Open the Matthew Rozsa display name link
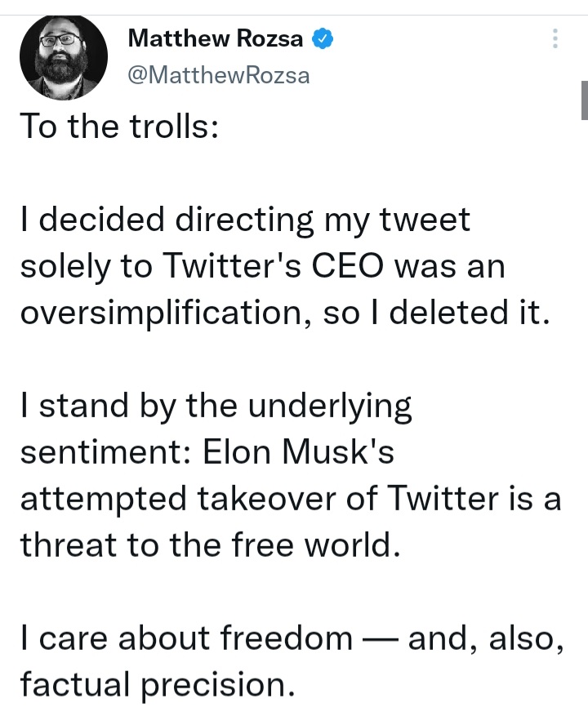 [x=216, y=38]
